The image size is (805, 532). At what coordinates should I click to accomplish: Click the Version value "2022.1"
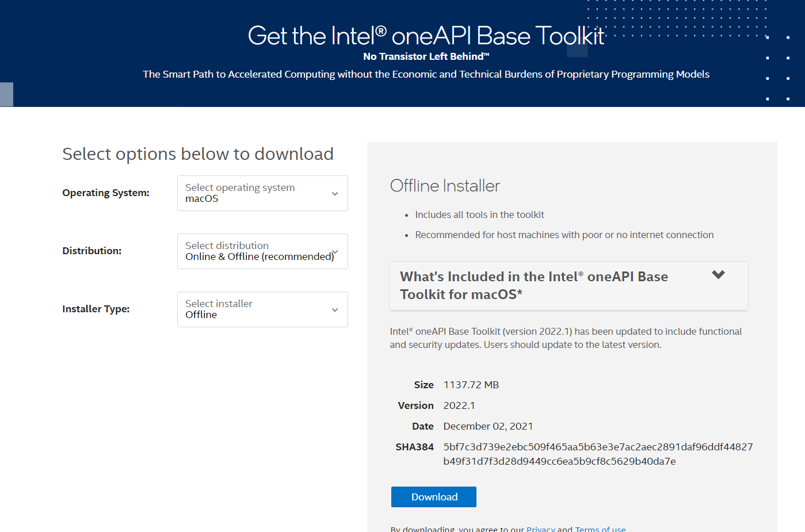click(459, 405)
